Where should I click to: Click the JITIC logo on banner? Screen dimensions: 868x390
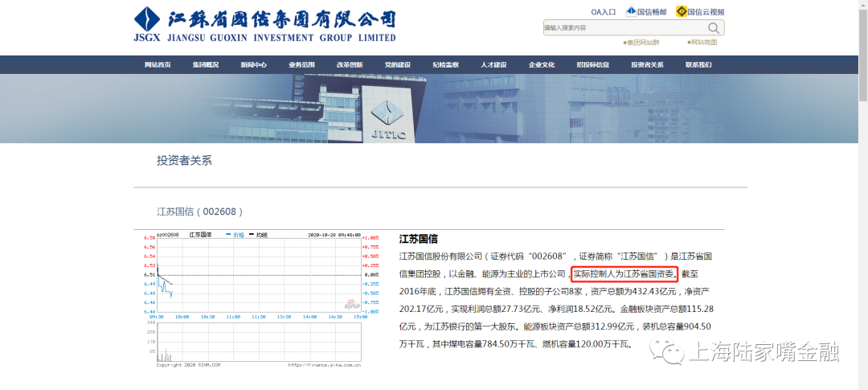click(389, 120)
